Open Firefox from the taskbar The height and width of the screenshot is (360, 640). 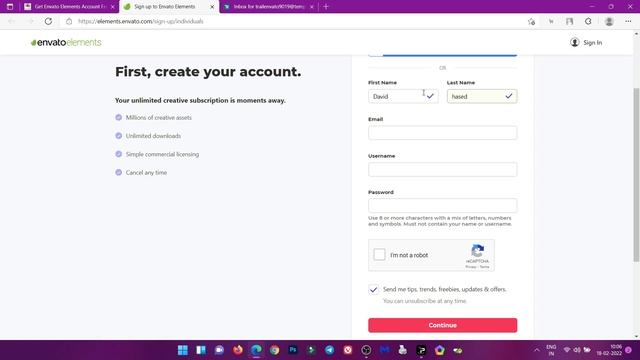(x=238, y=350)
